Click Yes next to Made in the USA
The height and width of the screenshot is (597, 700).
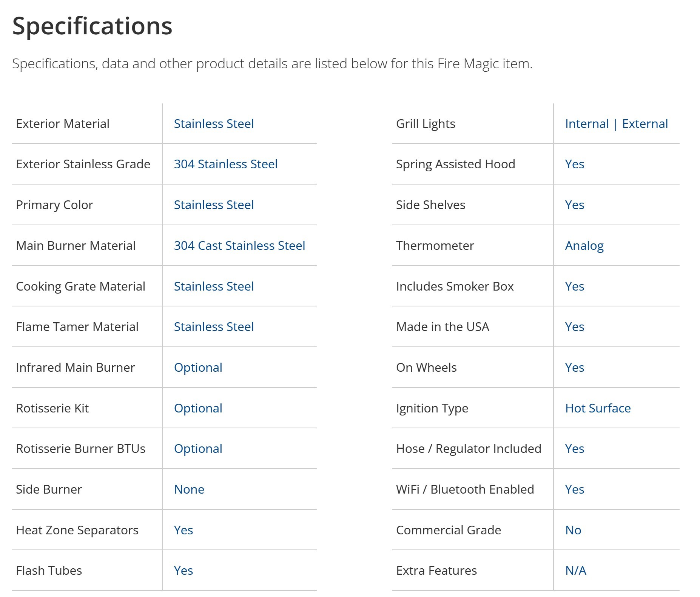coord(574,327)
